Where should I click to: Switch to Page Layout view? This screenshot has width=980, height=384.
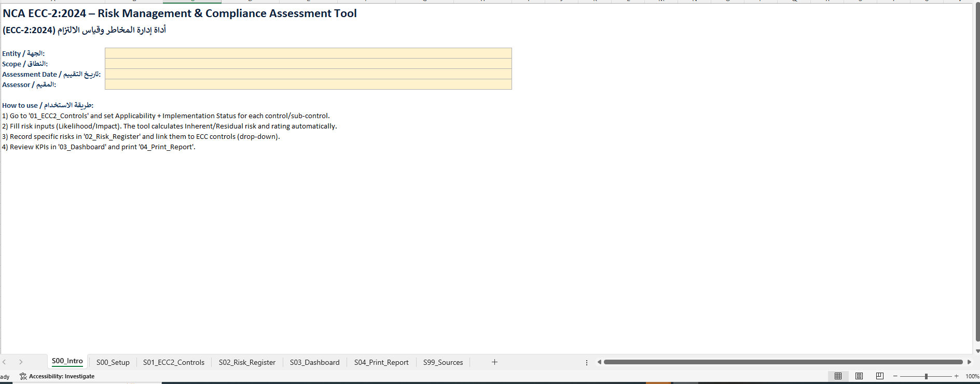pyautogui.click(x=859, y=376)
